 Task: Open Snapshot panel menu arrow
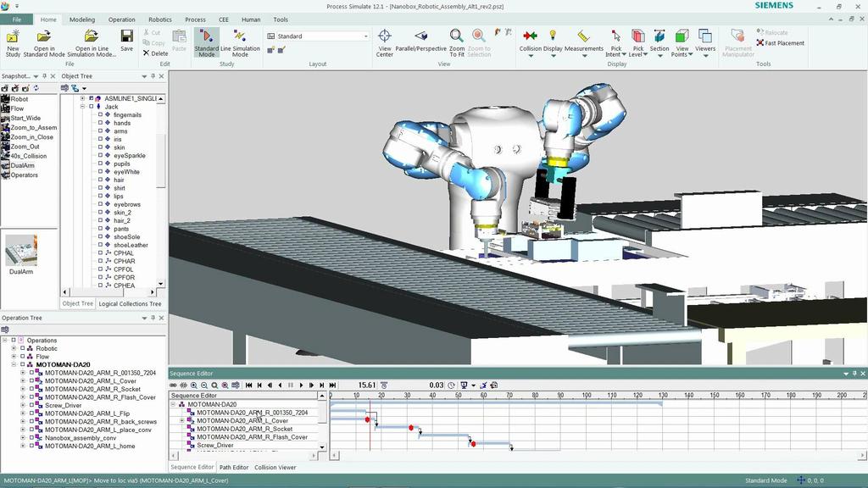[36, 76]
